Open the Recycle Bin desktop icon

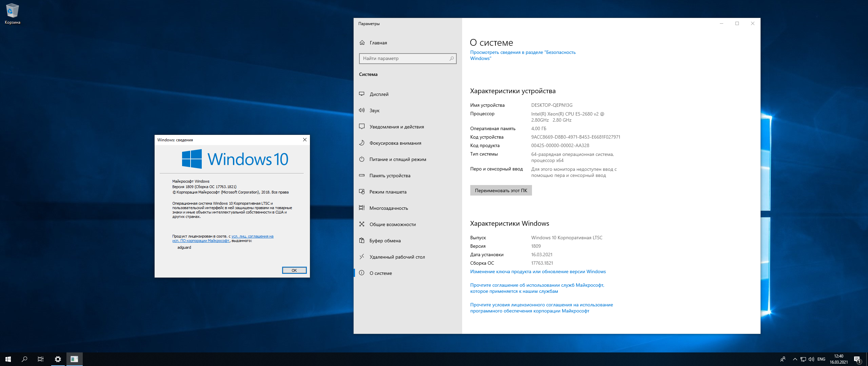(13, 14)
